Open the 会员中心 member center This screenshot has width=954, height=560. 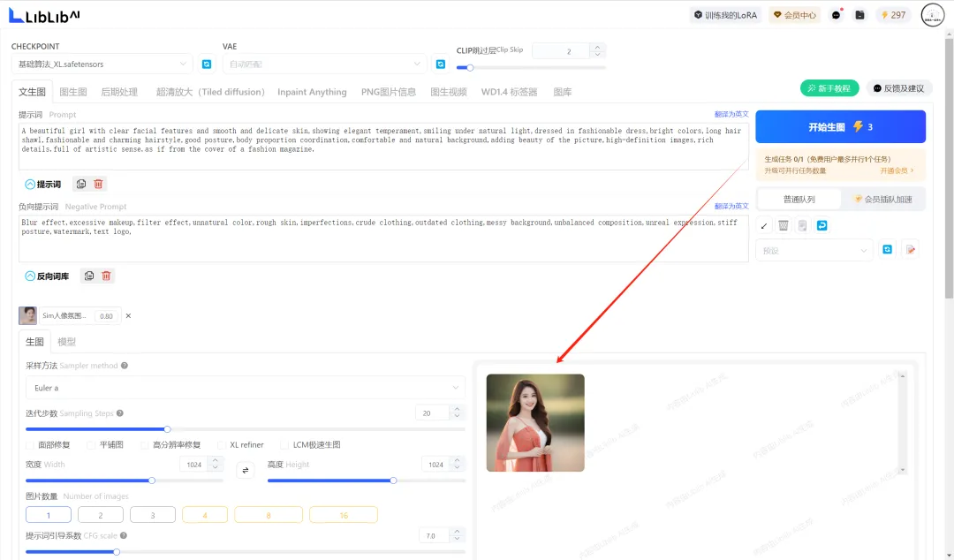pos(795,15)
